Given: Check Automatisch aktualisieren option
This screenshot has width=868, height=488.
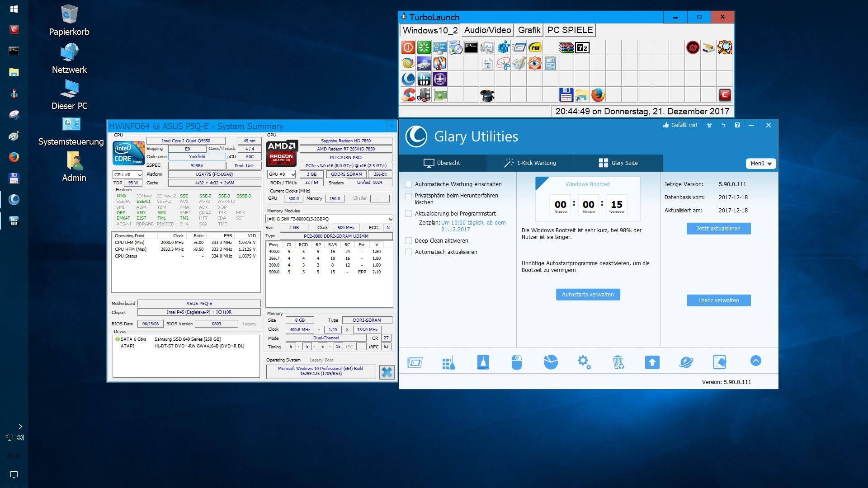Looking at the screenshot, I should point(409,252).
